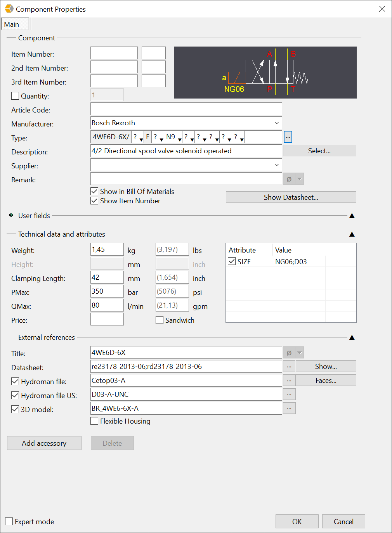Browse for Hydroman file with ellipsis button
392x533 pixels.
[x=289, y=380]
